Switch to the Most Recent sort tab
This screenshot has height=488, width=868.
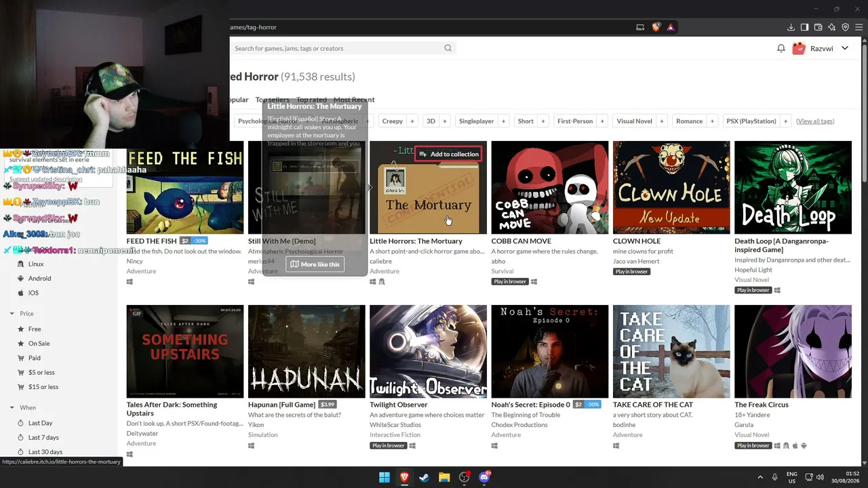pyautogui.click(x=354, y=100)
